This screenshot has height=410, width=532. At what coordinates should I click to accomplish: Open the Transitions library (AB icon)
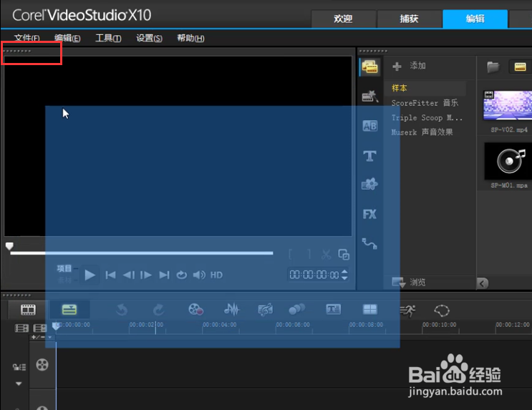point(369,126)
